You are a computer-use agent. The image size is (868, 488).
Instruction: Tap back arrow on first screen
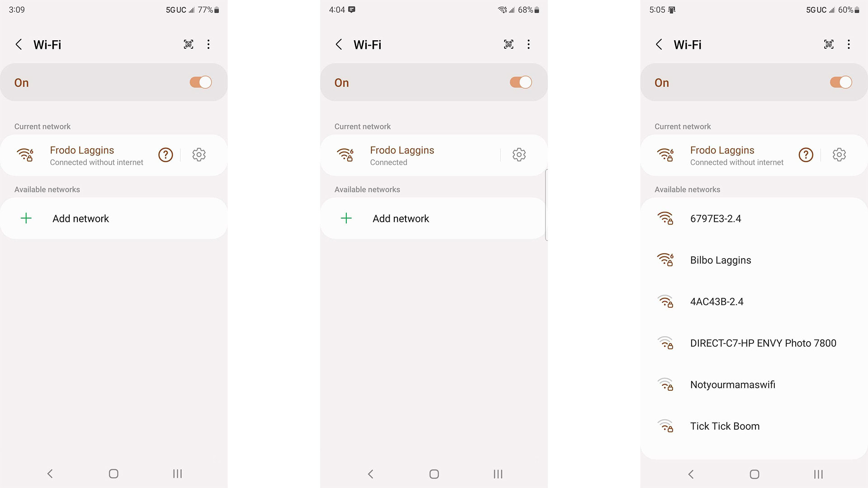(x=19, y=44)
